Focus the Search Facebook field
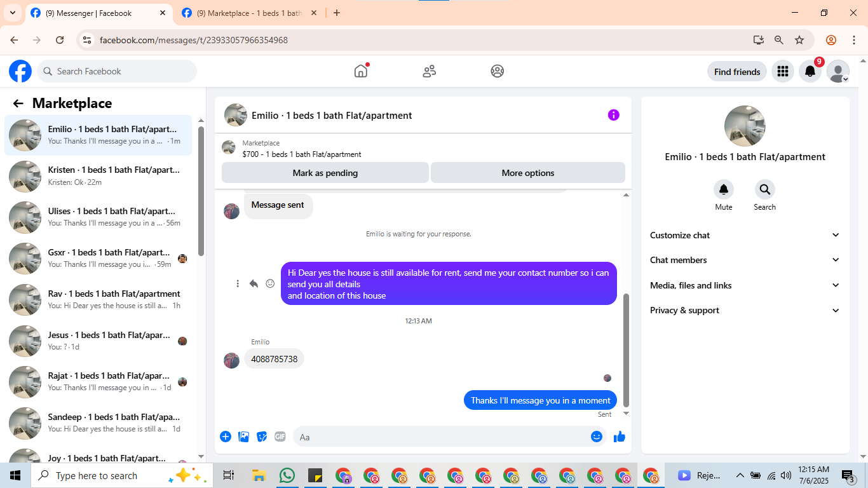This screenshot has width=868, height=488. (117, 71)
